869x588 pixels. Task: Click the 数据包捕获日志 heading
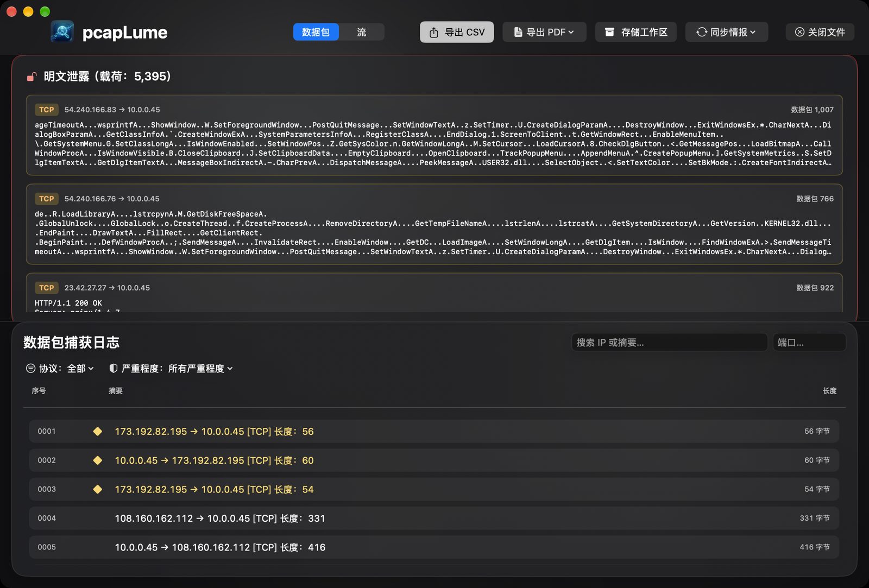pyautogui.click(x=71, y=343)
